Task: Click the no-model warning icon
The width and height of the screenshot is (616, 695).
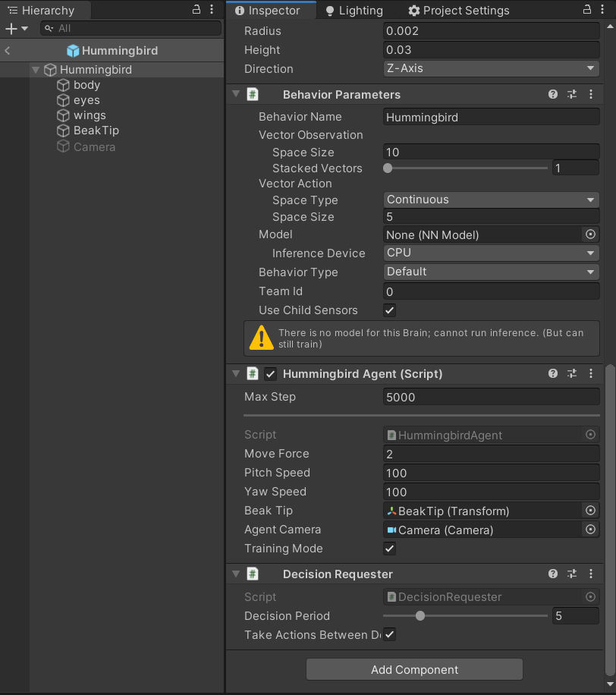Action: click(262, 338)
